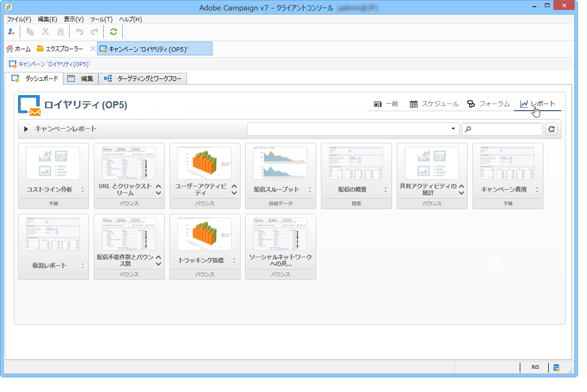Click the undo arrow toolbar icon
Screen dimensions: 587x392
(80, 32)
